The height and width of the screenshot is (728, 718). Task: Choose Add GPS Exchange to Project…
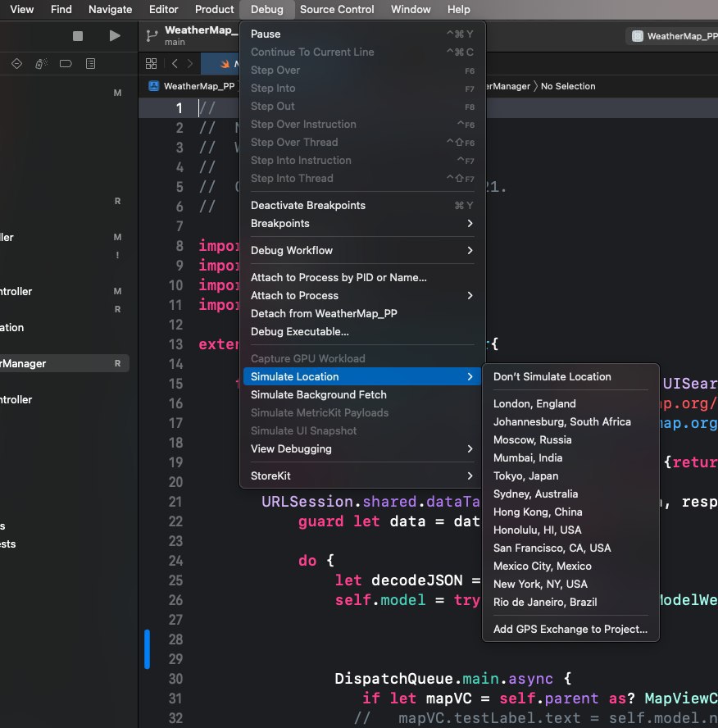click(x=570, y=629)
